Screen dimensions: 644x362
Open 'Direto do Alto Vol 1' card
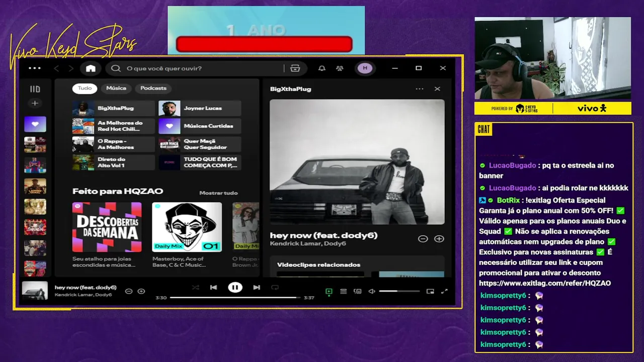pyautogui.click(x=114, y=162)
